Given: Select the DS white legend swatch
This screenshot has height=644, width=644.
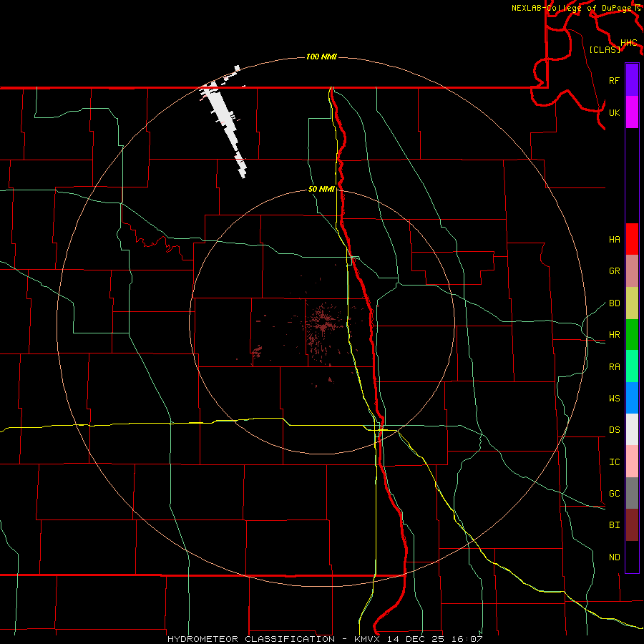Looking at the screenshot, I should click(632, 429).
